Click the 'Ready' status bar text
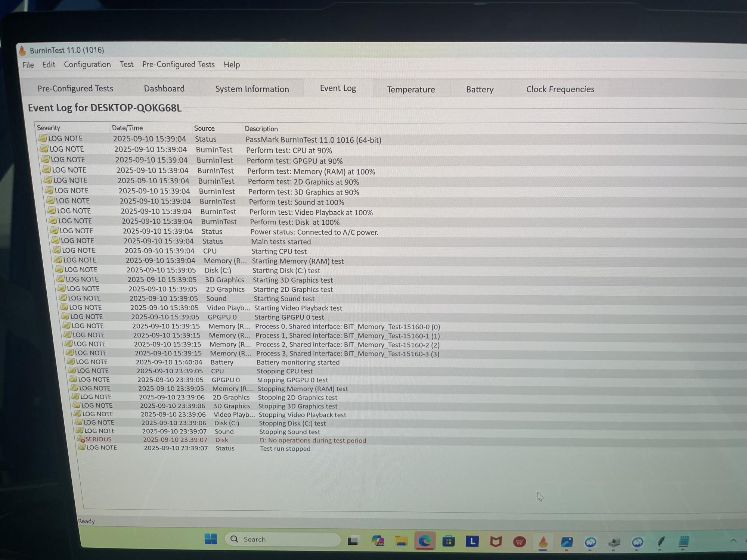 [86, 521]
